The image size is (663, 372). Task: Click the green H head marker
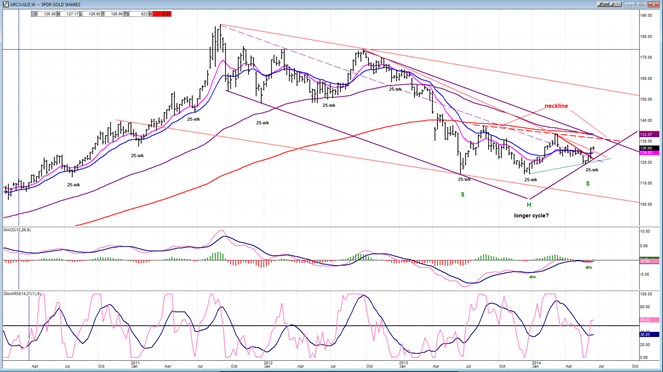click(529, 205)
